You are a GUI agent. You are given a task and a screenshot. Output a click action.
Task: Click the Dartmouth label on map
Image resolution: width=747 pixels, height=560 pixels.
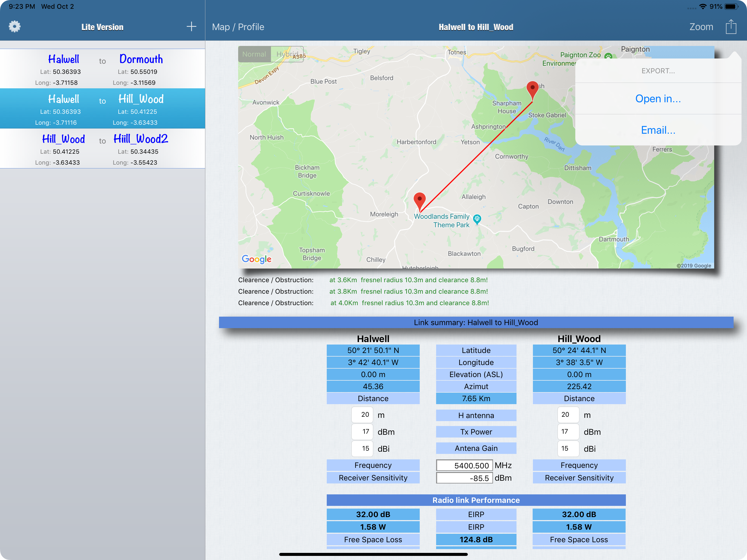614,239
